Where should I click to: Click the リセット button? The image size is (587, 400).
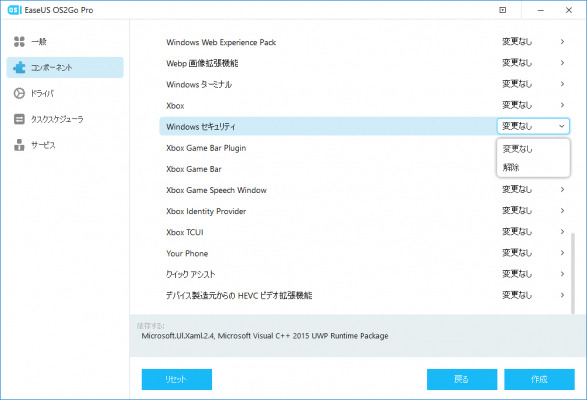point(177,379)
